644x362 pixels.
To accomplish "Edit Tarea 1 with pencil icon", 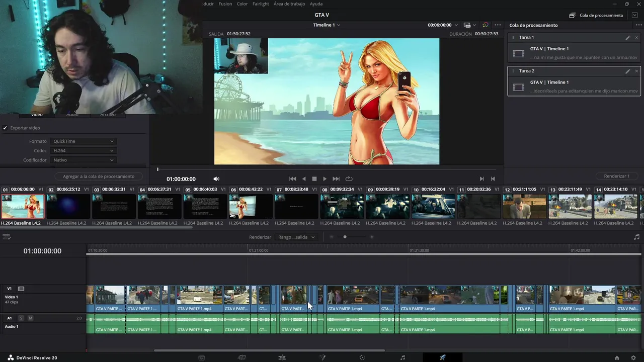I will click(628, 38).
